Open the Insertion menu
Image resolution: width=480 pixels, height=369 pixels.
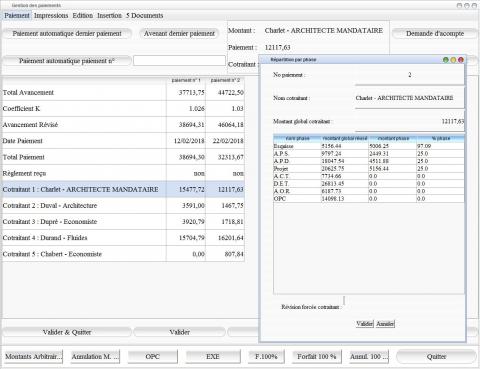[x=109, y=15]
